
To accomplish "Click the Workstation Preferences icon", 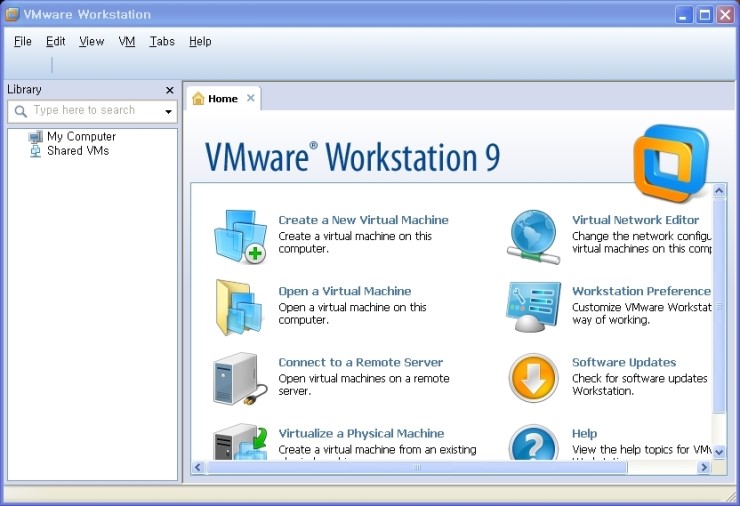I will tap(533, 307).
